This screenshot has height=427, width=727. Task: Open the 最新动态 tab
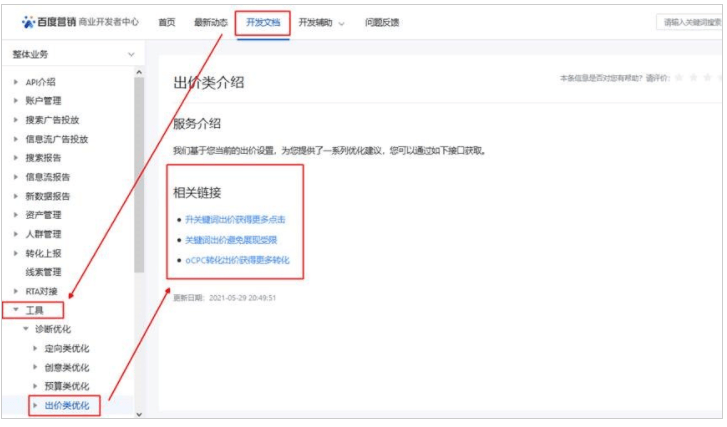click(x=211, y=22)
